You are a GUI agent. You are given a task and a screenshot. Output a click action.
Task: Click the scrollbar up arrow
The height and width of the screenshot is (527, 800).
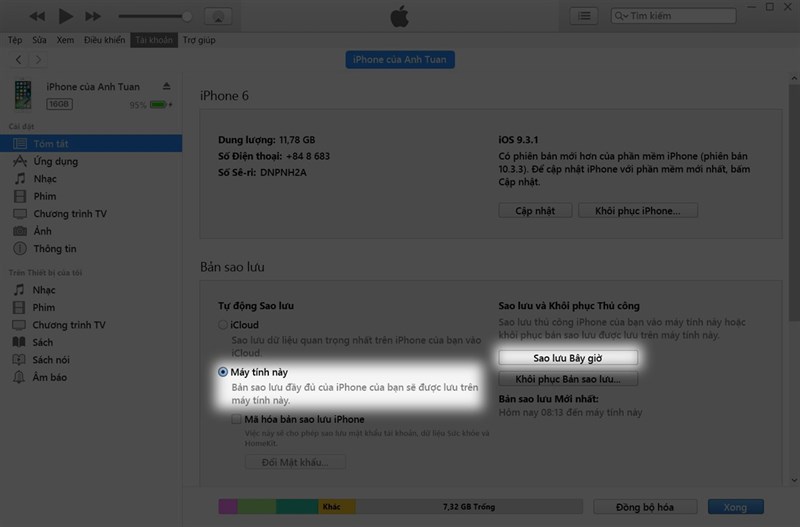coord(794,78)
